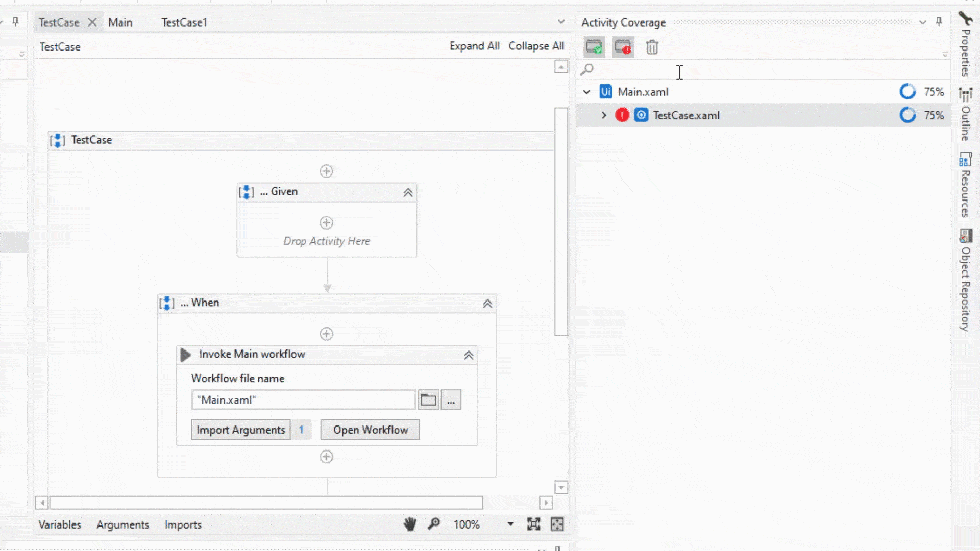Click the Import Arguments button
The width and height of the screenshot is (980, 551).
coord(240,430)
